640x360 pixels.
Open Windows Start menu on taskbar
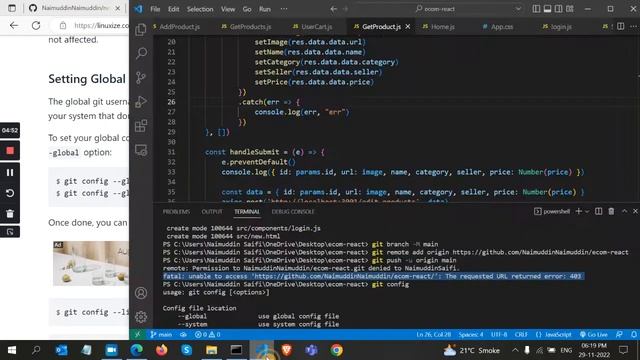tap(11, 350)
